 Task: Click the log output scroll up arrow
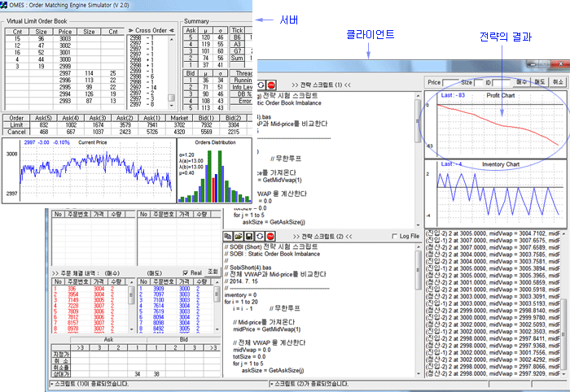click(563, 233)
